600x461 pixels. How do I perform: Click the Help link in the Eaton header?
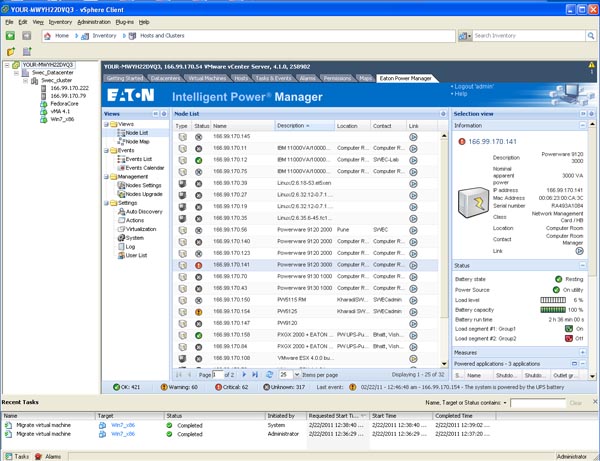point(461,94)
